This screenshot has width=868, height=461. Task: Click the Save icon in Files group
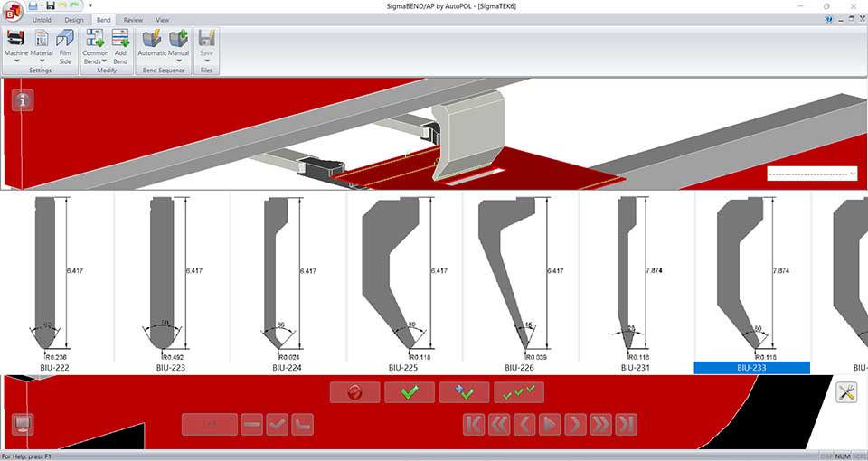point(206,38)
